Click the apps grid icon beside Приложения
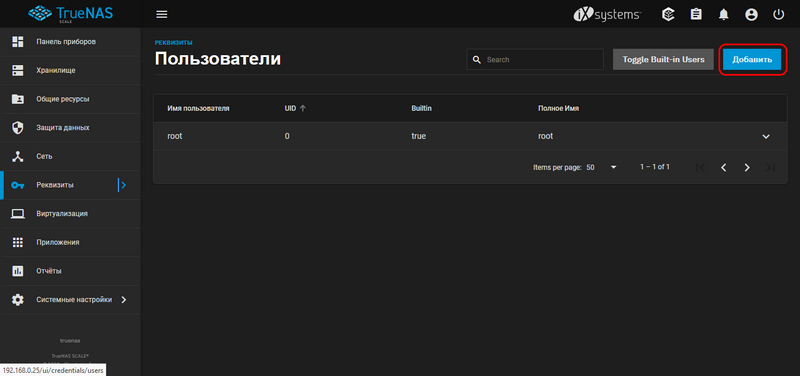800x376 pixels. coord(18,242)
